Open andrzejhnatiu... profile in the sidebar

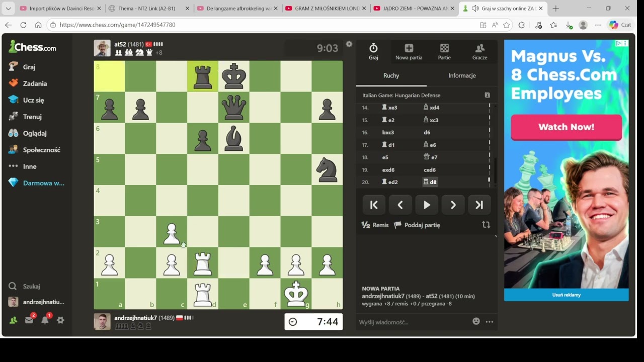(36, 302)
